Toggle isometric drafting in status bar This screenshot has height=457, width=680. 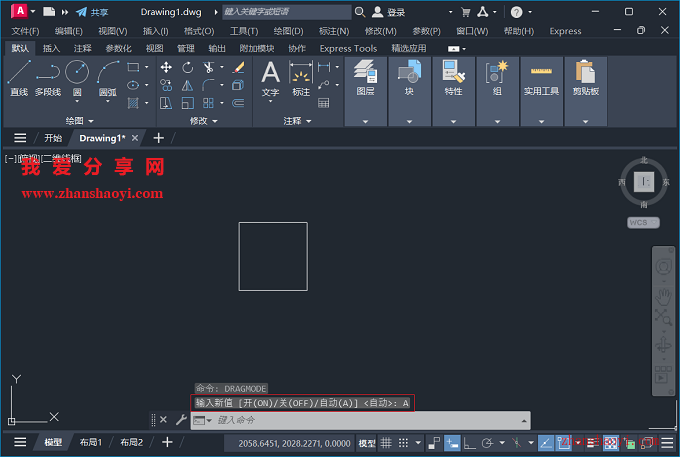517,443
